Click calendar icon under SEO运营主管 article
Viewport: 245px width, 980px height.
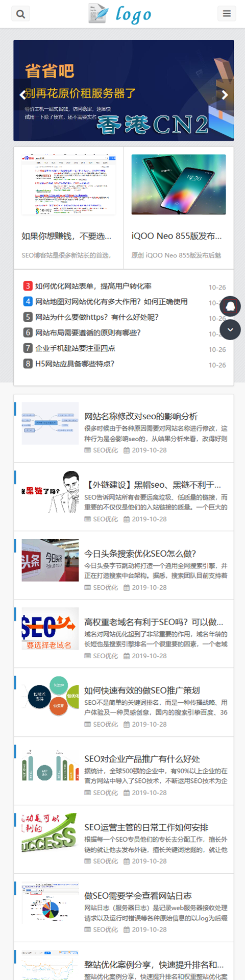click(x=127, y=861)
